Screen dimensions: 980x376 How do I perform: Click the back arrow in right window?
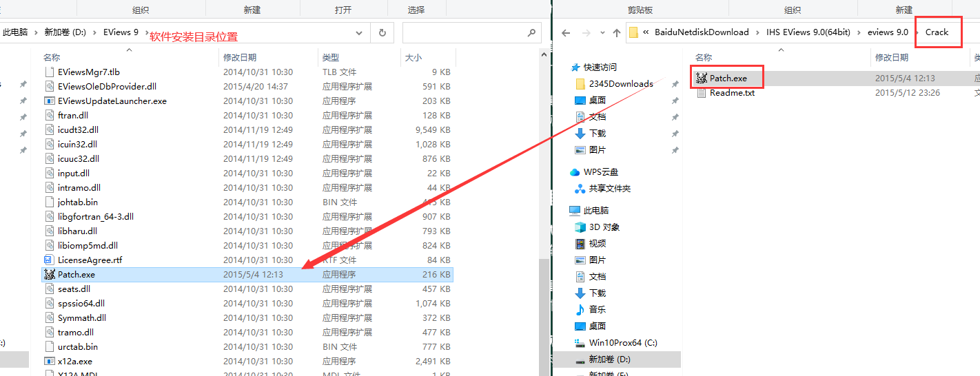click(x=566, y=32)
